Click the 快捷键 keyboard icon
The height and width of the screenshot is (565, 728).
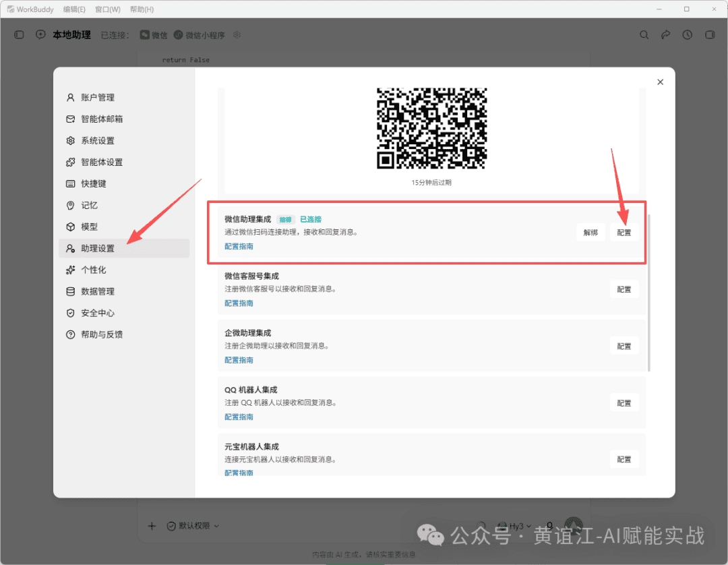[71, 183]
